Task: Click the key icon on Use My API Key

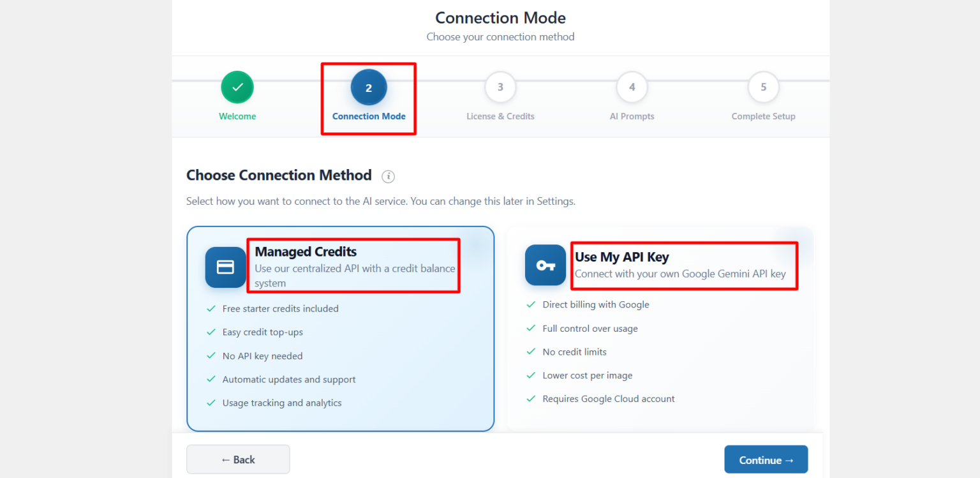Action: (x=546, y=265)
